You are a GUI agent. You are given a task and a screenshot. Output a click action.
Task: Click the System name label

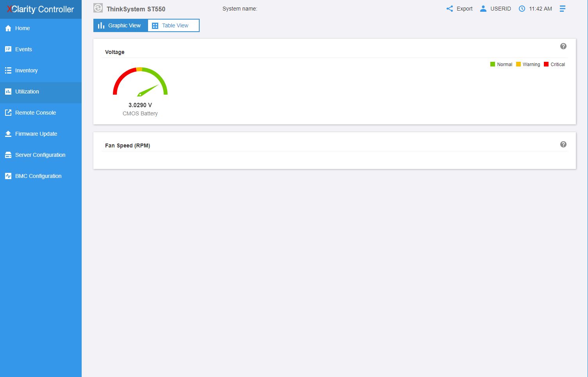click(x=239, y=9)
